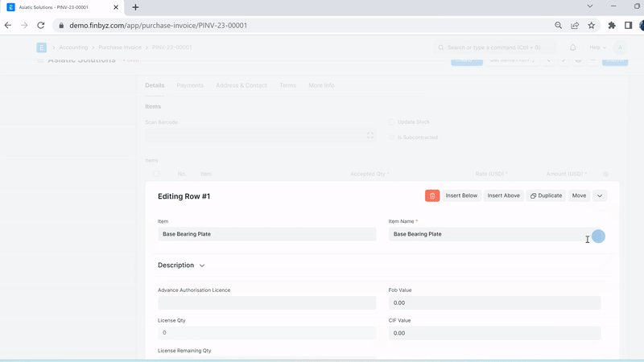
Task: Open the notifications bell
Action: (573, 47)
